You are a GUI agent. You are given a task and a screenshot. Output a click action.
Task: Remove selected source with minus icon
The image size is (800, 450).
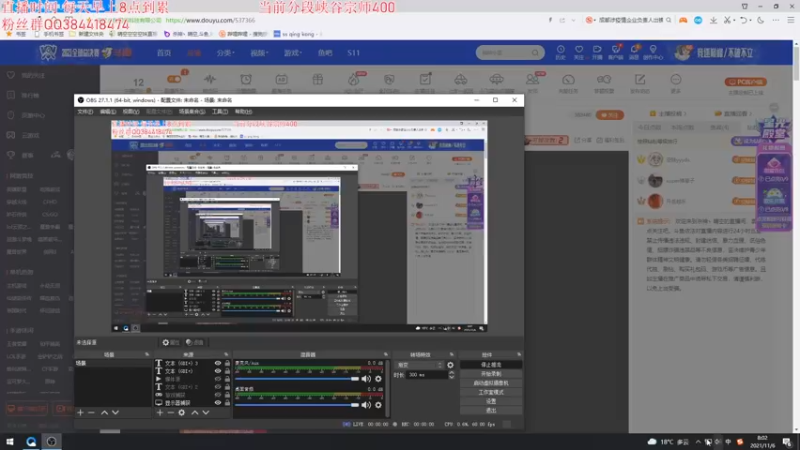pos(170,412)
